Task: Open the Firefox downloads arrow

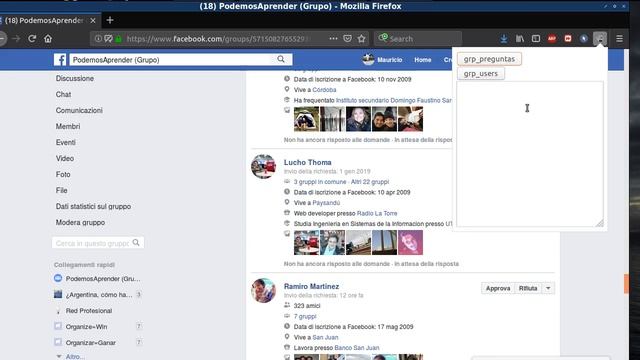Action: (504, 39)
